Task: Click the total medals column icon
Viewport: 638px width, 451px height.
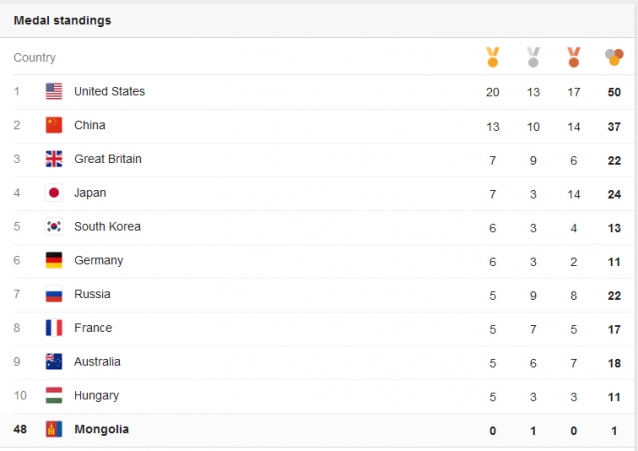Action: (x=614, y=57)
